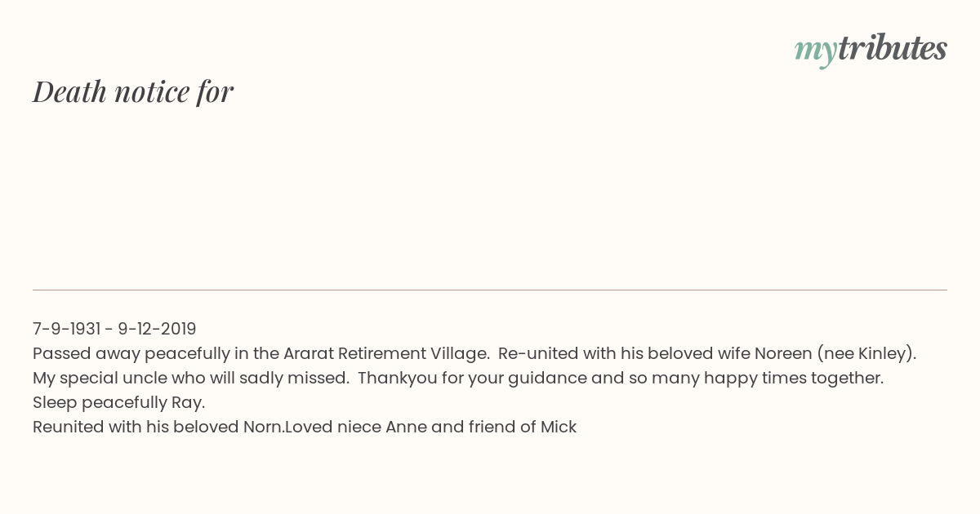
Task: Click the words "Ararat Retirement Village"
Action: [x=385, y=353]
